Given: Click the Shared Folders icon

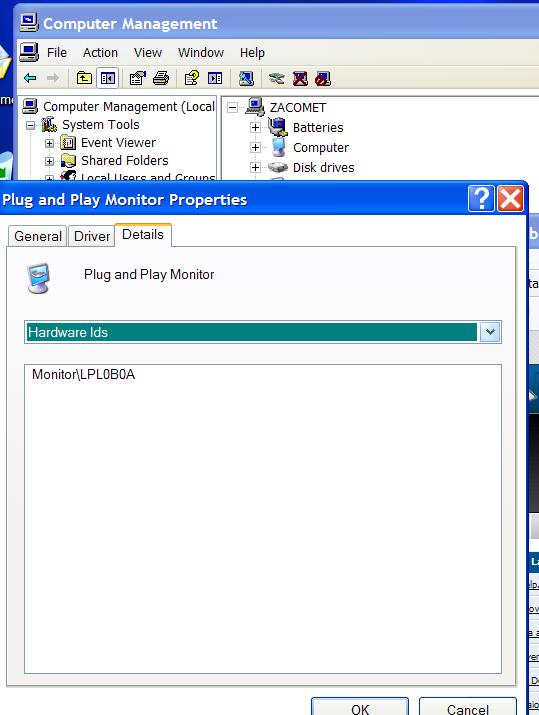Looking at the screenshot, I should [68, 161].
